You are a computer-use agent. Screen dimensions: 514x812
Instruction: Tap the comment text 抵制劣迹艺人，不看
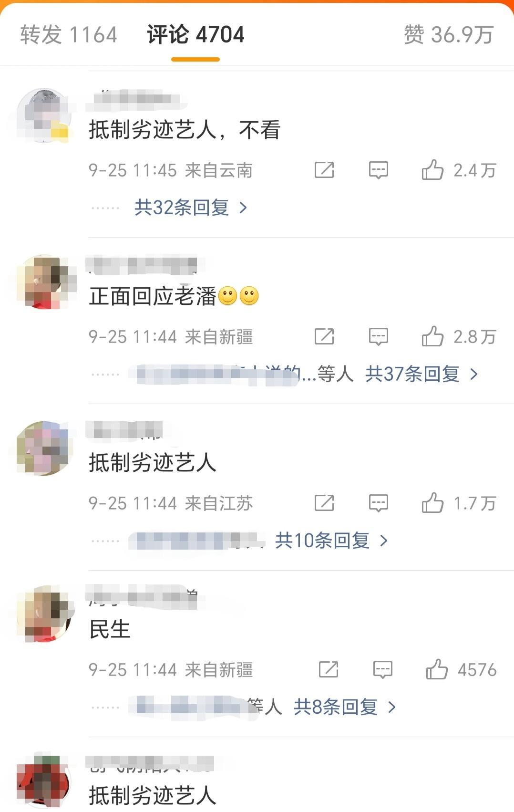point(185,130)
